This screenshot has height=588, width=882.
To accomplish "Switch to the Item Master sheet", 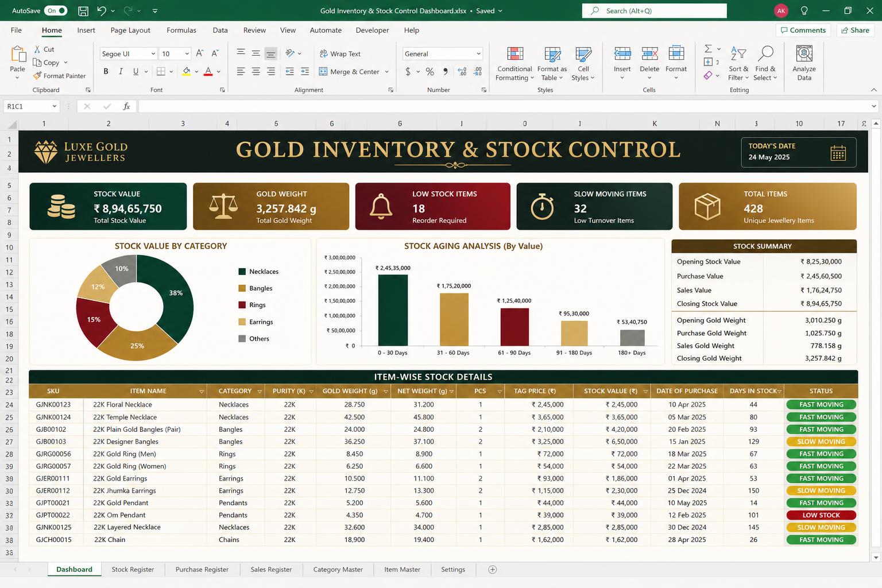I will pos(402,570).
